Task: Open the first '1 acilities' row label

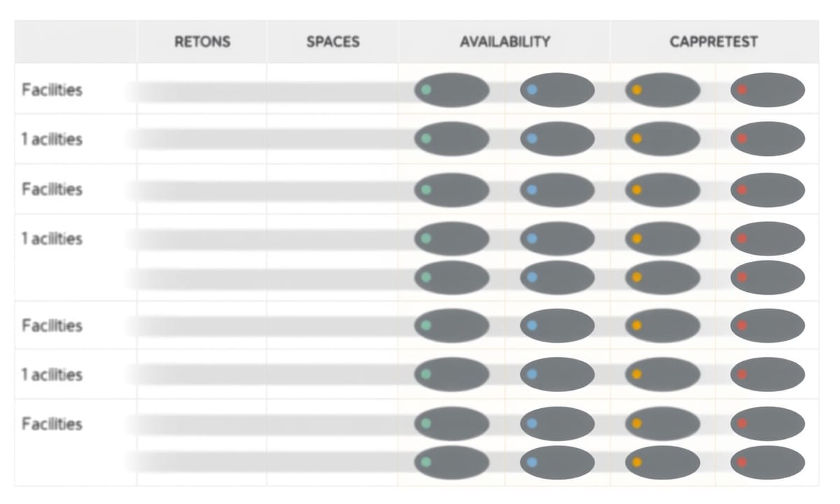Action: [52, 139]
